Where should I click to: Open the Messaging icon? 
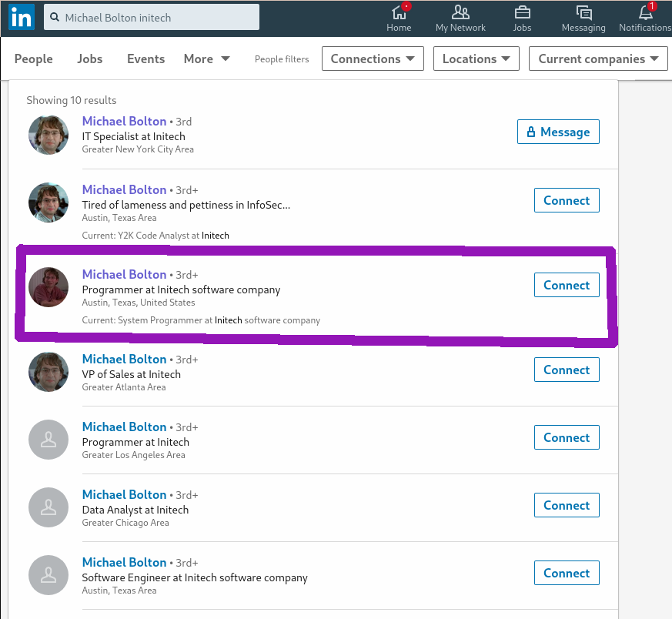(x=583, y=13)
